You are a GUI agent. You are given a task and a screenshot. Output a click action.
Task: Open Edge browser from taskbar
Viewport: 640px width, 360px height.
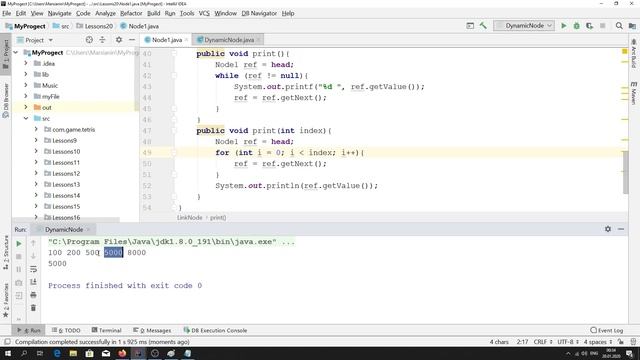[57, 353]
